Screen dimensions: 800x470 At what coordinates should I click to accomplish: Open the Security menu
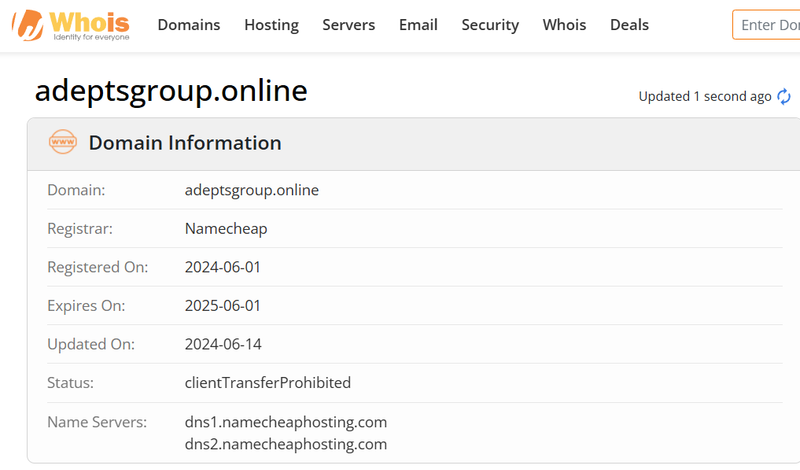tap(490, 24)
